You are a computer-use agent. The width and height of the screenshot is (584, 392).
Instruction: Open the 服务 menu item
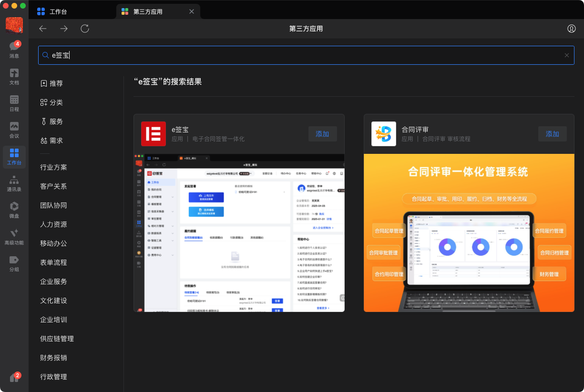(x=51, y=121)
